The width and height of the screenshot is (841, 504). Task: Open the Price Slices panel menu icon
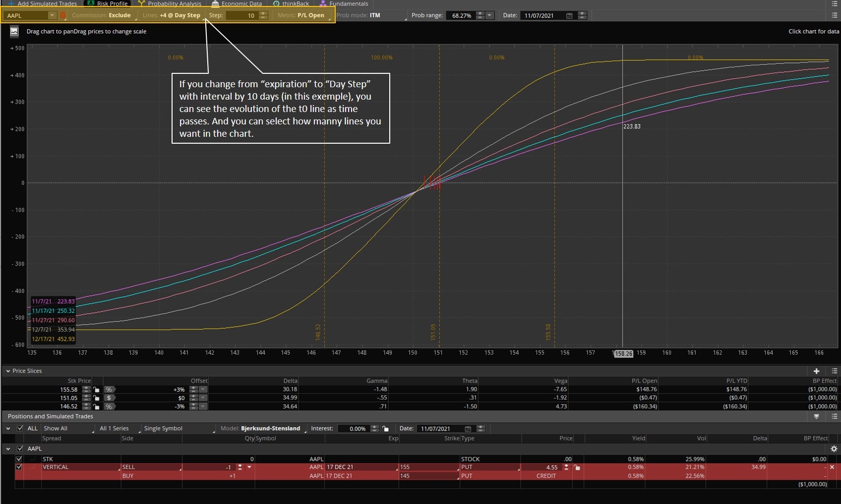[834, 371]
